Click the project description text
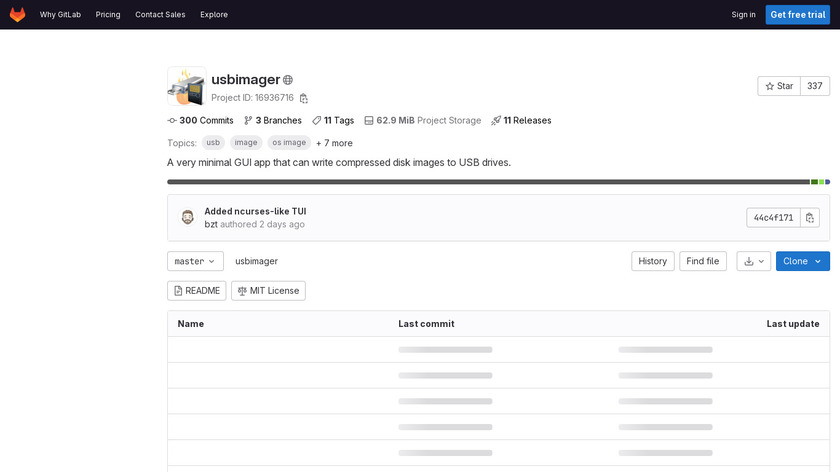The width and height of the screenshot is (840, 472). tap(339, 162)
